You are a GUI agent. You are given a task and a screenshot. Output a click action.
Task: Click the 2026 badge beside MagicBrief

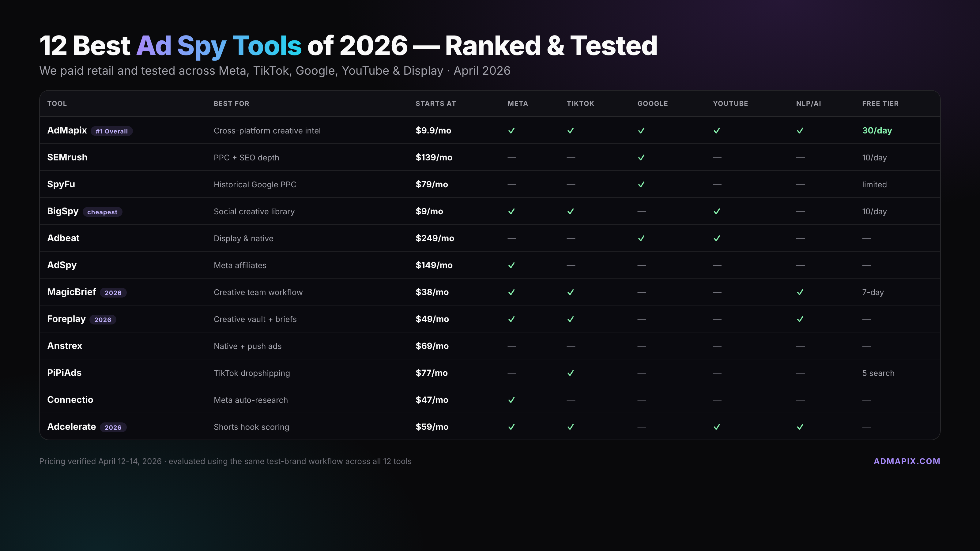113,293
